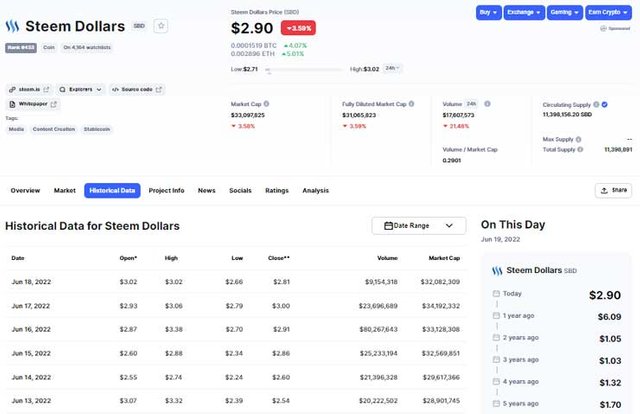Click the Rank #433 badge
640x414 pixels.
pyautogui.click(x=21, y=48)
